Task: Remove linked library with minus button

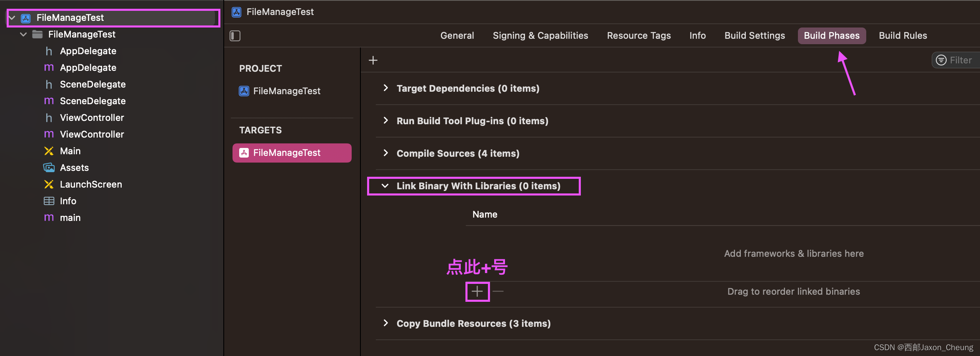Action: (498, 291)
